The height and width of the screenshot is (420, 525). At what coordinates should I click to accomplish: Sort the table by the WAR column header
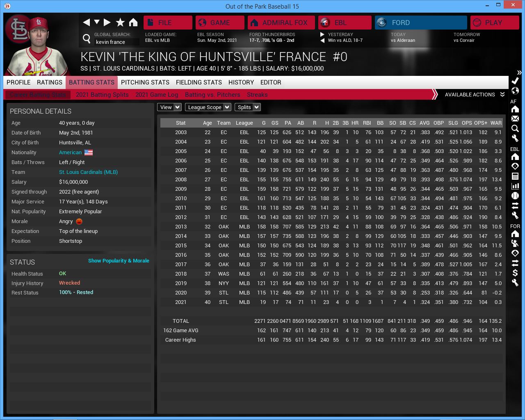[496, 123]
